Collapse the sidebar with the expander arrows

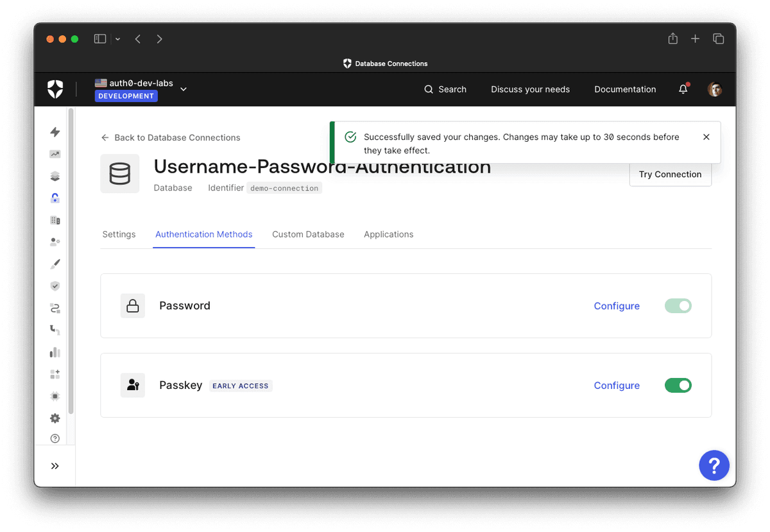pos(55,466)
